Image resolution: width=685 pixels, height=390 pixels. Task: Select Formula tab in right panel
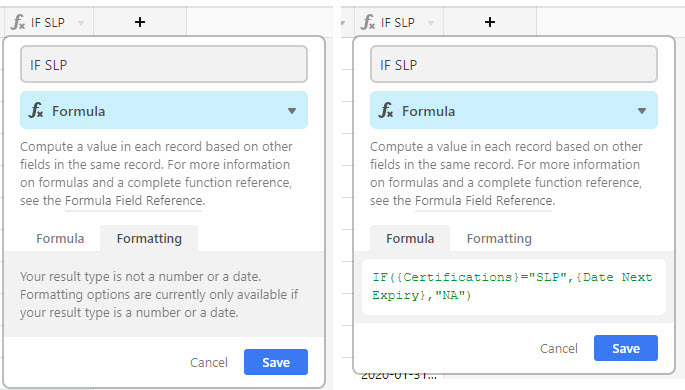pyautogui.click(x=410, y=238)
